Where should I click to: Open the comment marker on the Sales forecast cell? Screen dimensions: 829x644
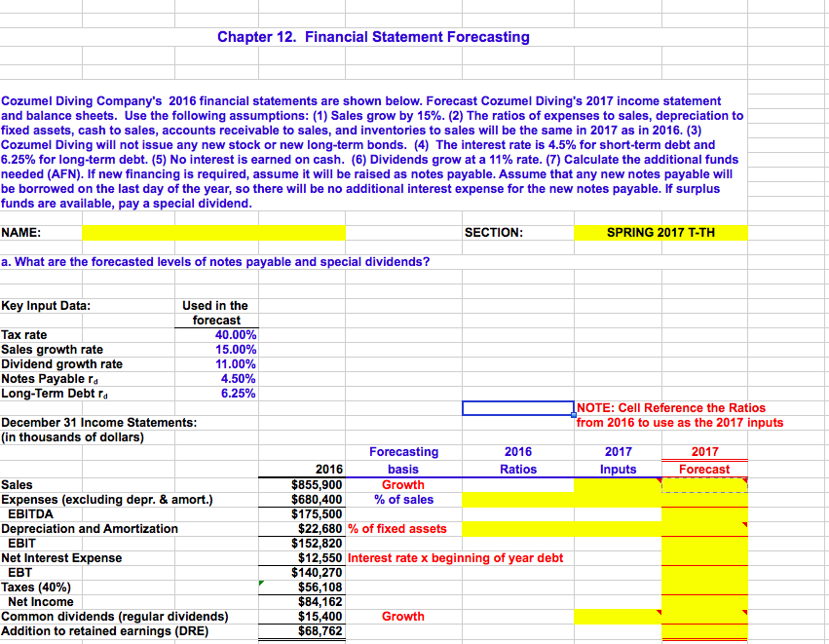pos(744,480)
